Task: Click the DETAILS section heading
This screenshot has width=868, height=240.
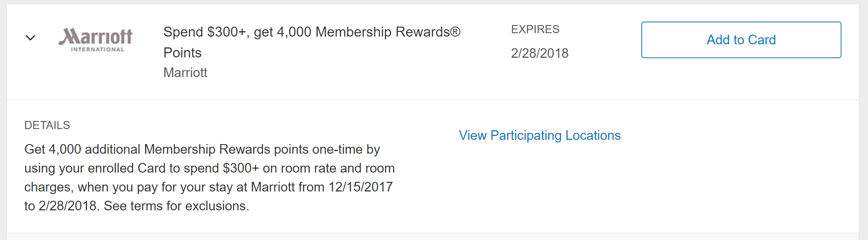Action: point(47,125)
